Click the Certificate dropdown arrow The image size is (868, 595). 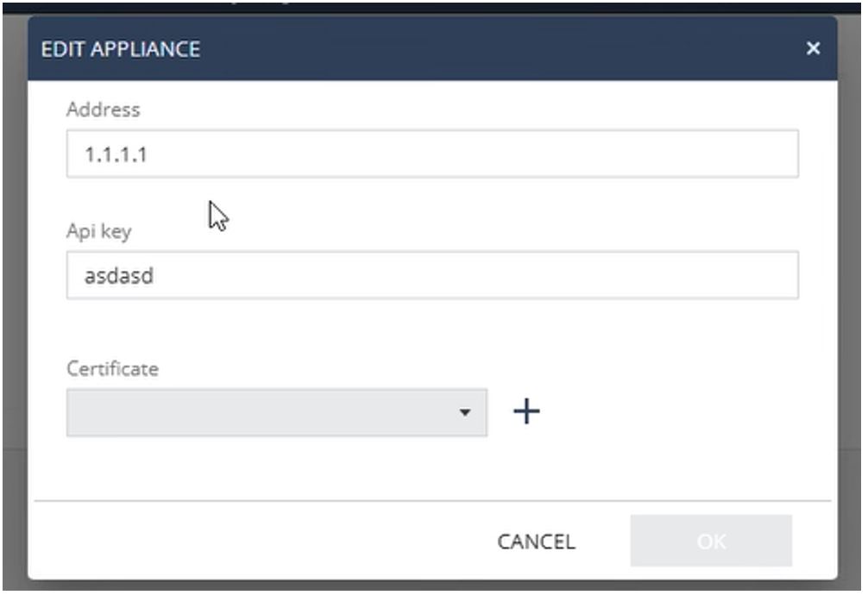465,412
